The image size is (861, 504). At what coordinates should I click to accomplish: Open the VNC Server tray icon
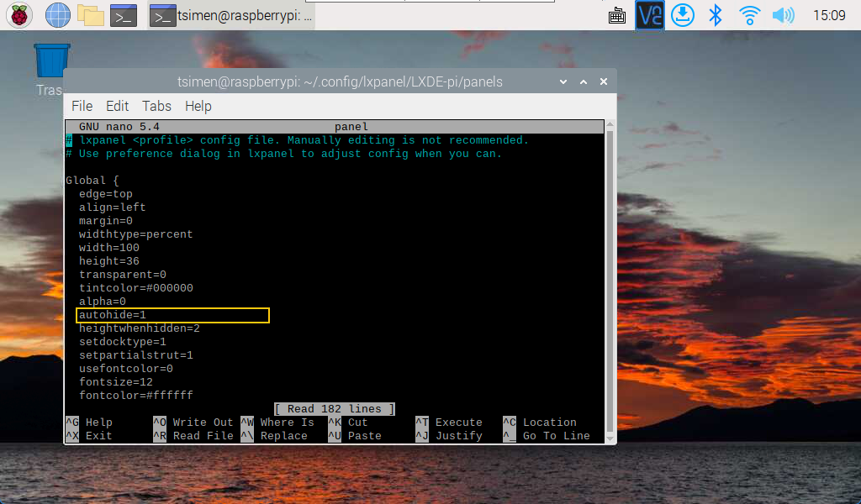[649, 15]
